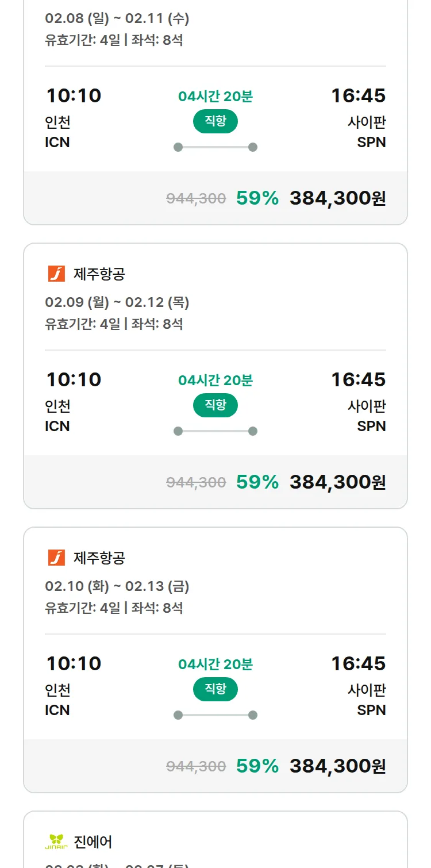Click the Jin Air butterfly logo
The width and height of the screenshot is (431, 868).
[x=56, y=842]
